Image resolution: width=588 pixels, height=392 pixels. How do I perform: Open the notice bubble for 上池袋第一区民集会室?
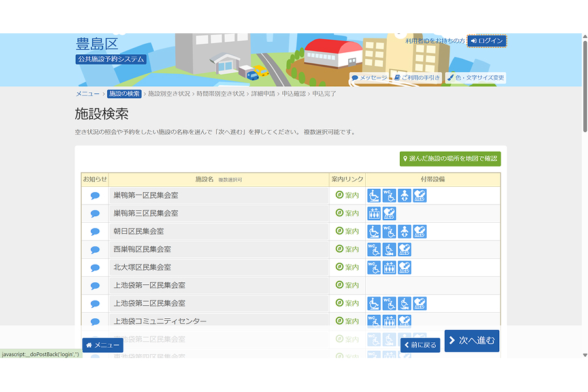pos(95,286)
